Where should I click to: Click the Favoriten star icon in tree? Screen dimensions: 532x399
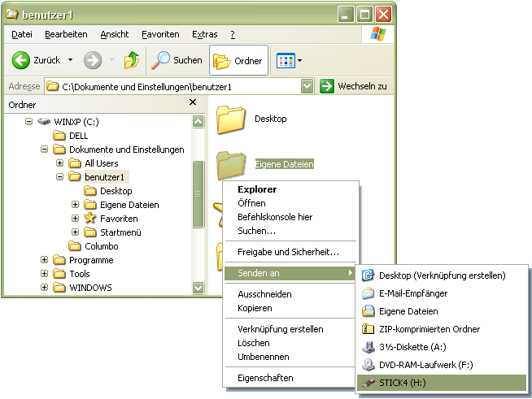(x=90, y=218)
